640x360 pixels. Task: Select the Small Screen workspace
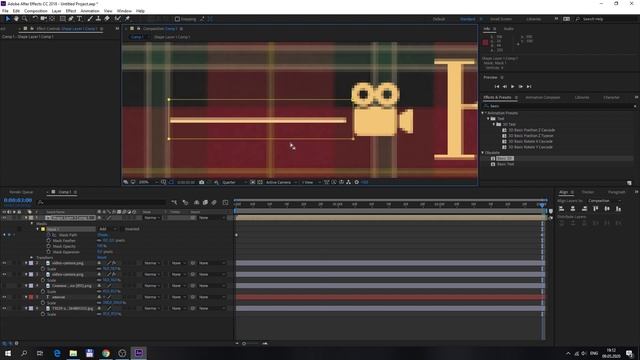click(501, 19)
